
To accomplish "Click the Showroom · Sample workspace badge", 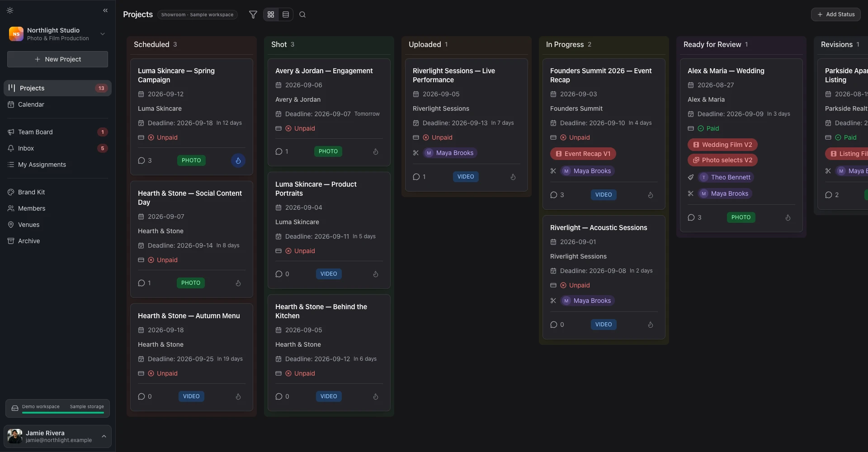I will pyautogui.click(x=197, y=14).
